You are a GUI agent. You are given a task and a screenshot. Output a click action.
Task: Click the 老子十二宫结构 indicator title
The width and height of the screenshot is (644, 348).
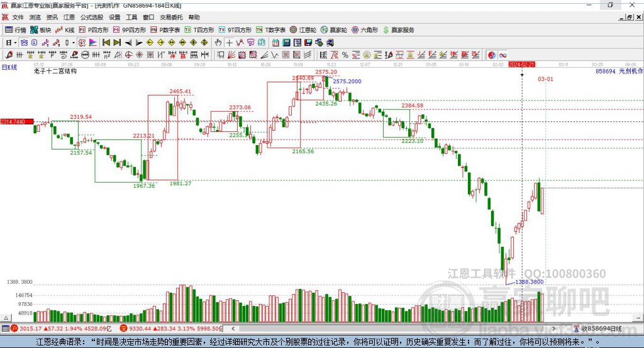[x=55, y=71]
